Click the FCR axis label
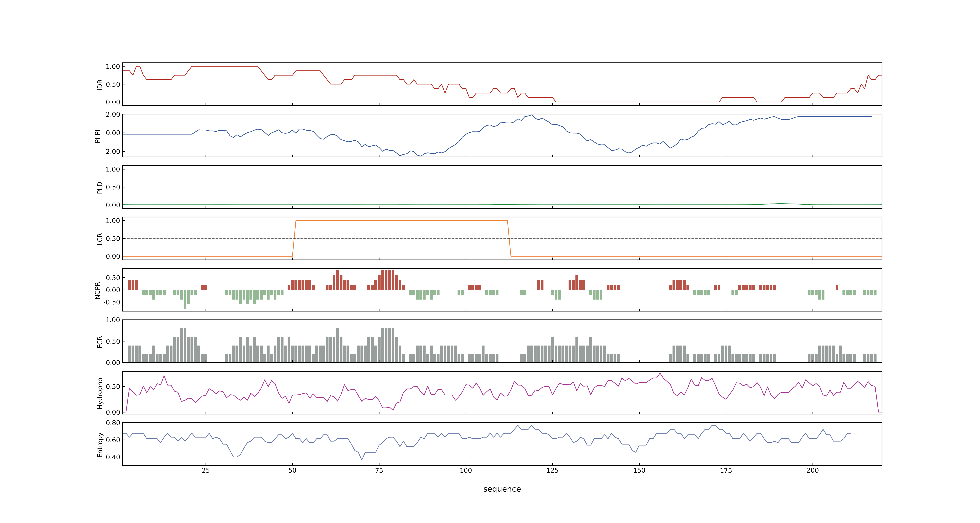Screen dimensions: 980x523 [100, 341]
